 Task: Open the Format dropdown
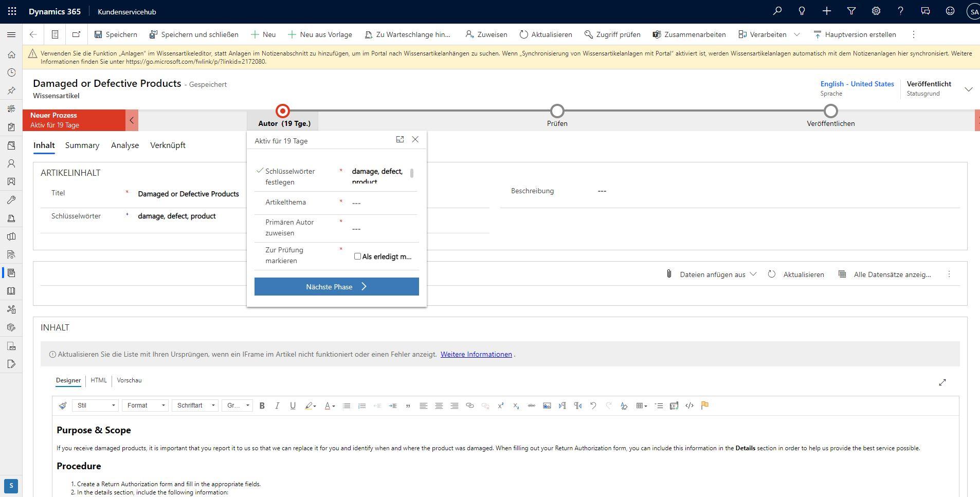pyautogui.click(x=146, y=406)
